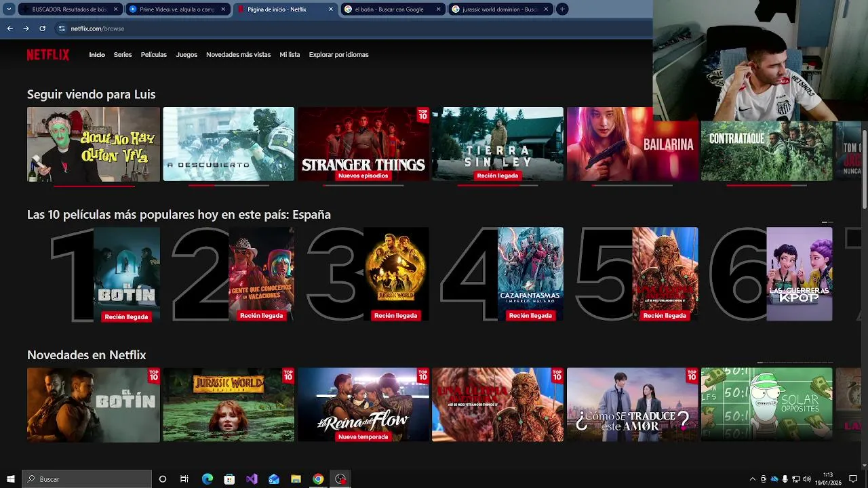Open Novedades más vistas
The height and width of the screenshot is (488, 868).
tap(238, 55)
